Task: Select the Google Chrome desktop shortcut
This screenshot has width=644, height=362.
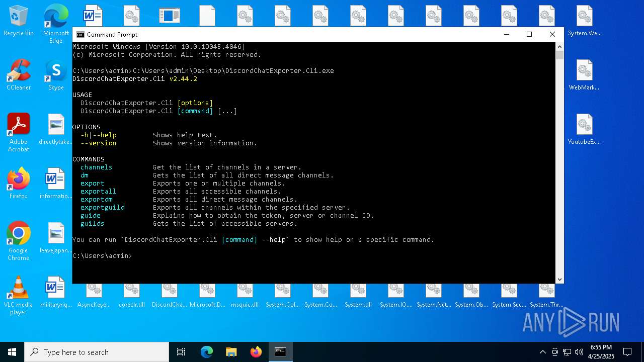Action: [x=19, y=241]
